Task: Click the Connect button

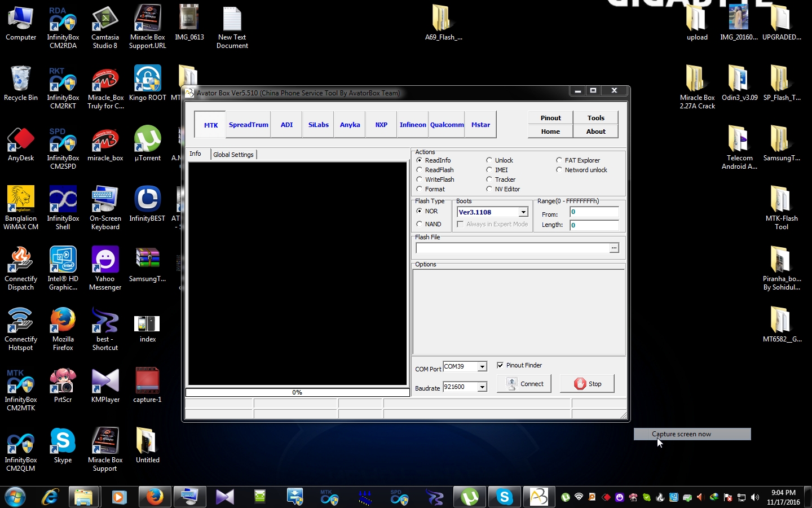Action: tap(524, 384)
